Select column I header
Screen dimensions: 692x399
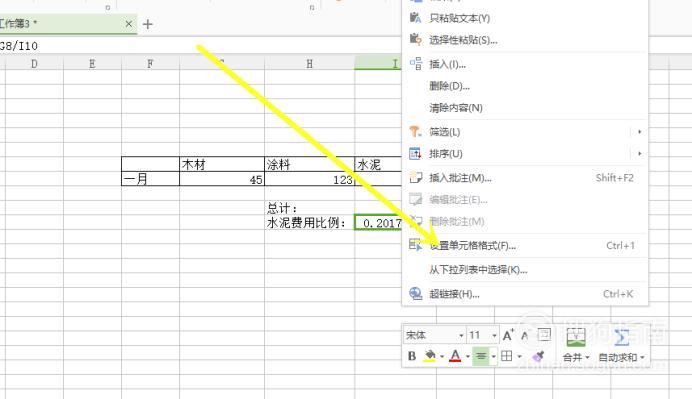pyautogui.click(x=378, y=64)
